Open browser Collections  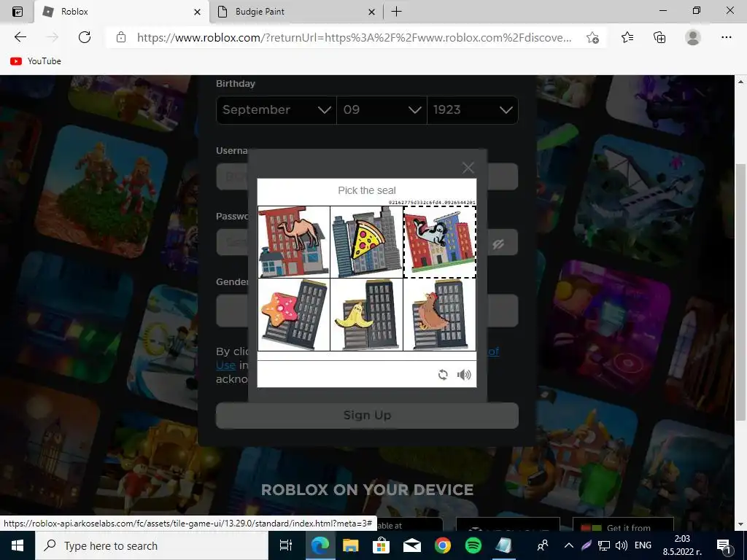coord(659,37)
